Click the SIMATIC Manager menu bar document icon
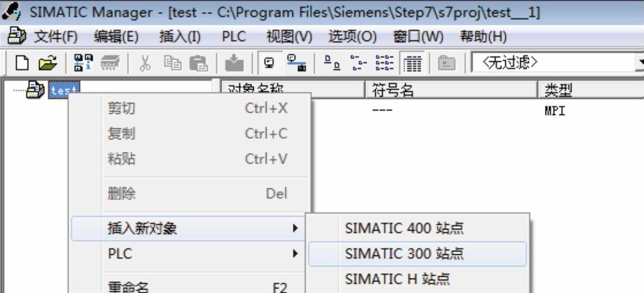 tap(17, 35)
